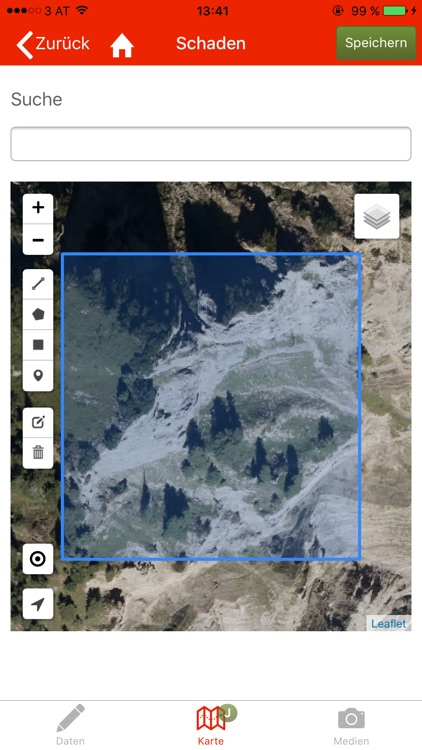Select the blue rectangle on the map
The height and width of the screenshot is (750, 422).
coord(211,406)
